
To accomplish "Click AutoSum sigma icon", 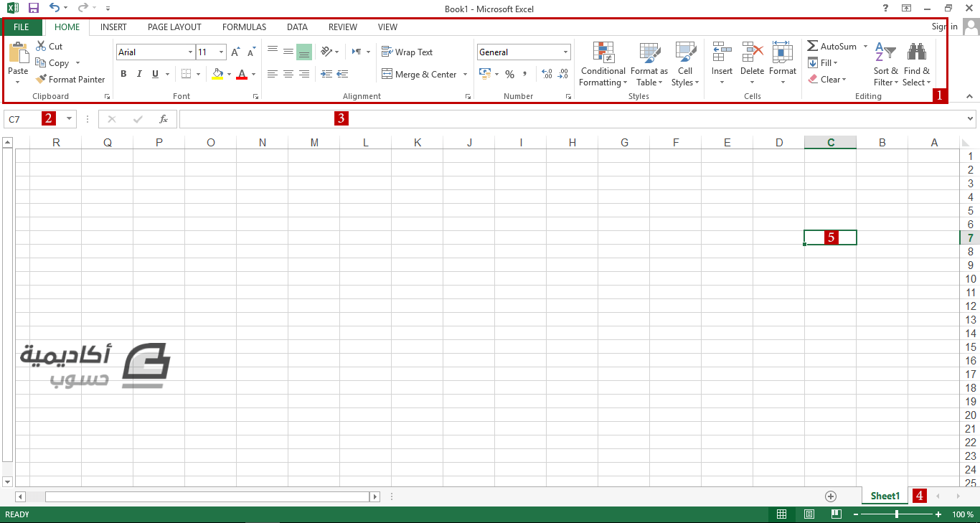I will (x=813, y=46).
